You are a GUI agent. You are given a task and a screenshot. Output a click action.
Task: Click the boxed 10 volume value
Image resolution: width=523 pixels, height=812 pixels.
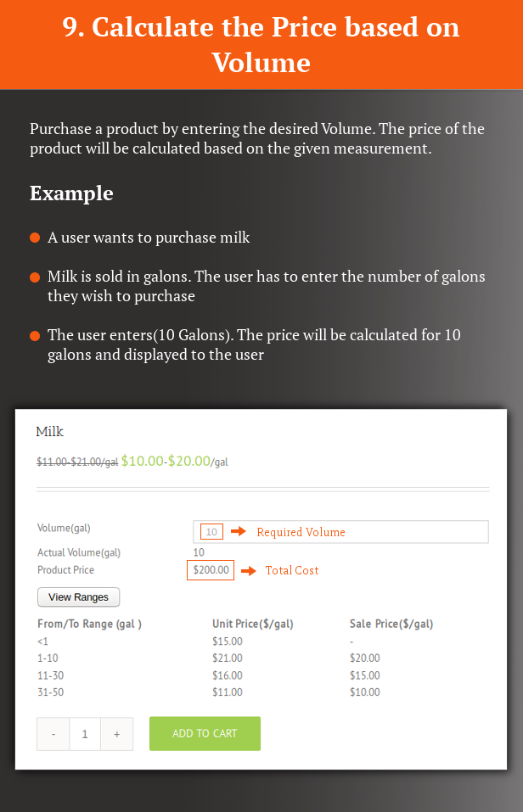211,532
